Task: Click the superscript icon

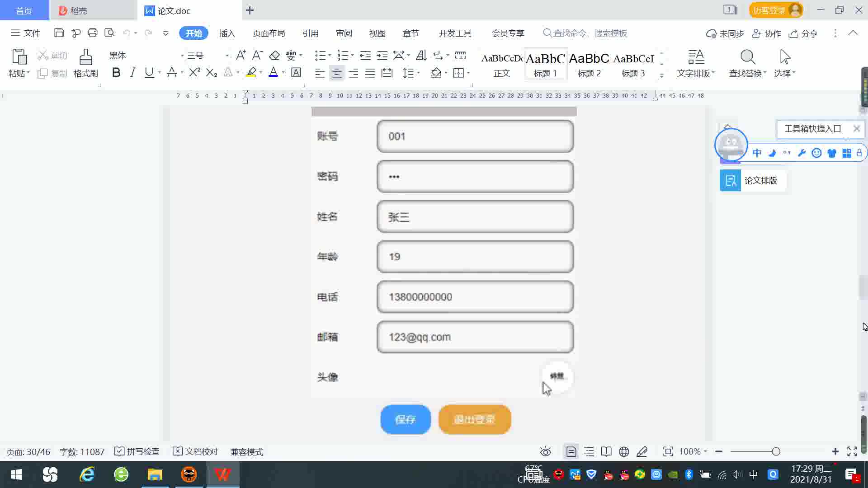Action: (x=194, y=73)
